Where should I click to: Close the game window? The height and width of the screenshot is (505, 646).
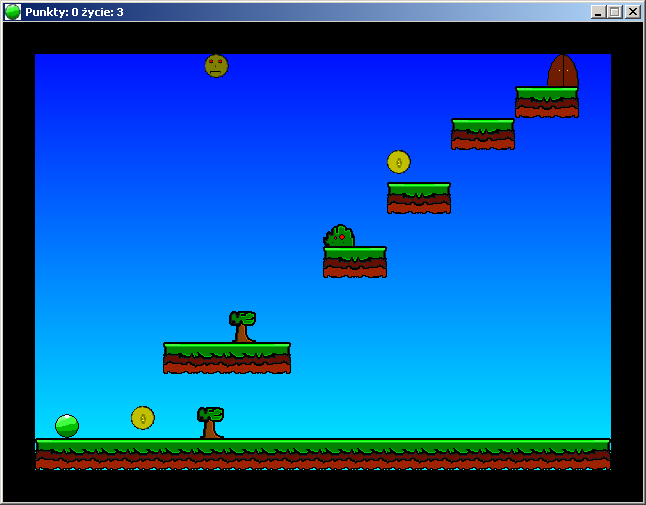click(632, 12)
